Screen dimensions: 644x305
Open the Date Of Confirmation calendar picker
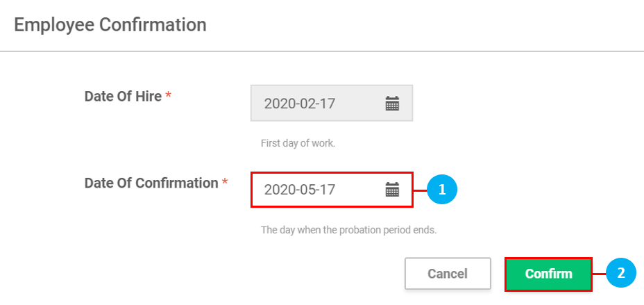392,189
